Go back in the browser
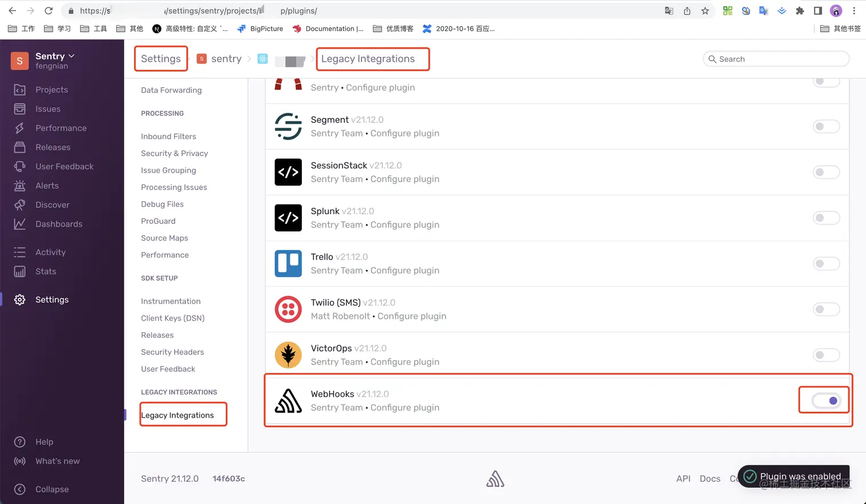 coord(12,10)
